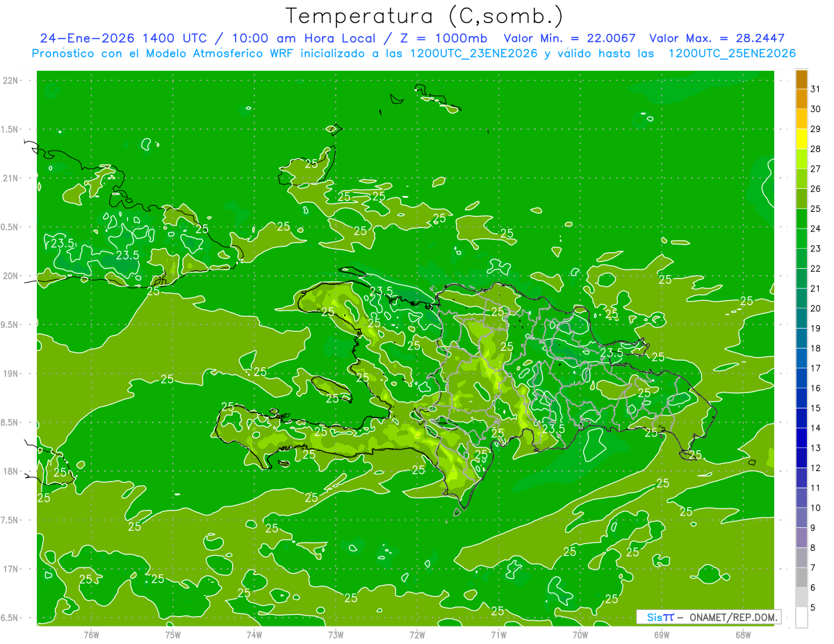The image size is (834, 644).
Task: Click the 71W longitude axis label
Action: tap(498, 634)
